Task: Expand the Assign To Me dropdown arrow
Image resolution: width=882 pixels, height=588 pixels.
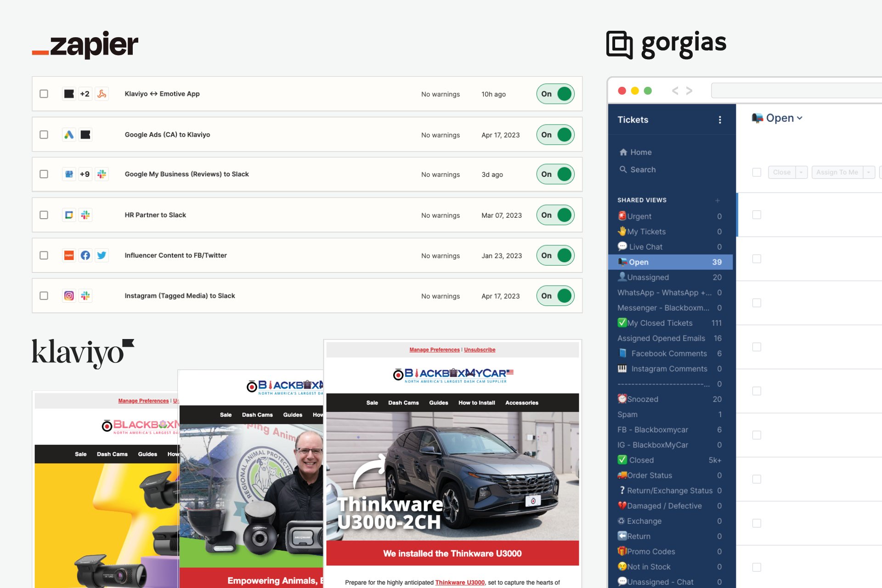Action: point(869,172)
